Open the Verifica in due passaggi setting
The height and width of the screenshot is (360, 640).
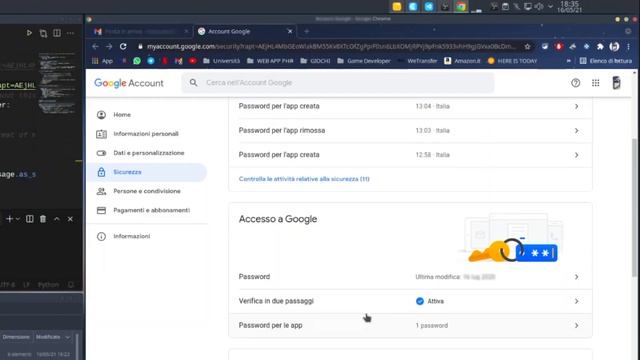[410, 301]
